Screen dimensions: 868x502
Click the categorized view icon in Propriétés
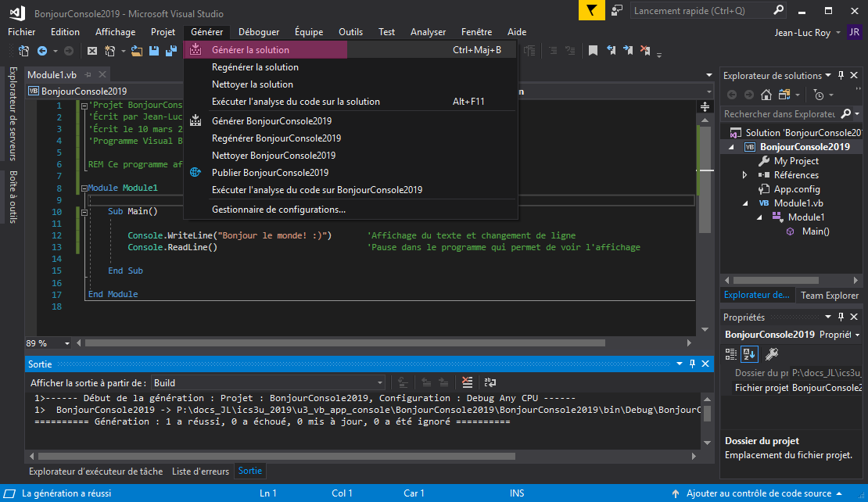[730, 353]
